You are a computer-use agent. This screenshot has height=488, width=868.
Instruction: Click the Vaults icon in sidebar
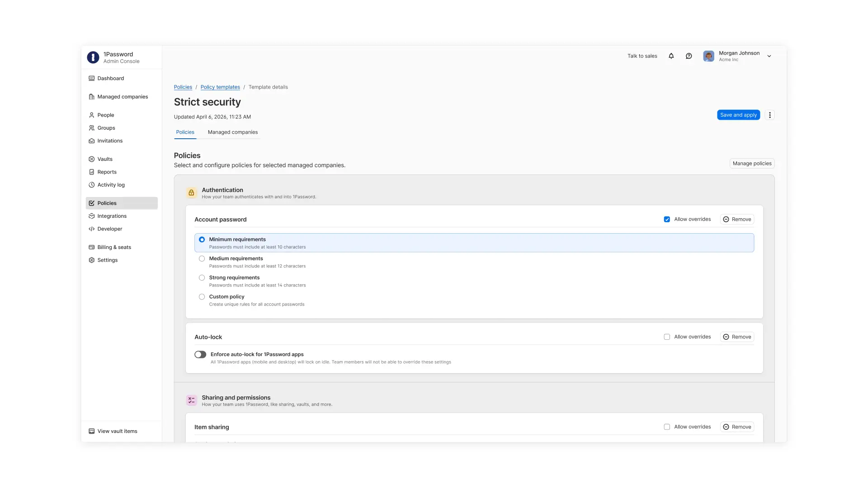point(92,159)
